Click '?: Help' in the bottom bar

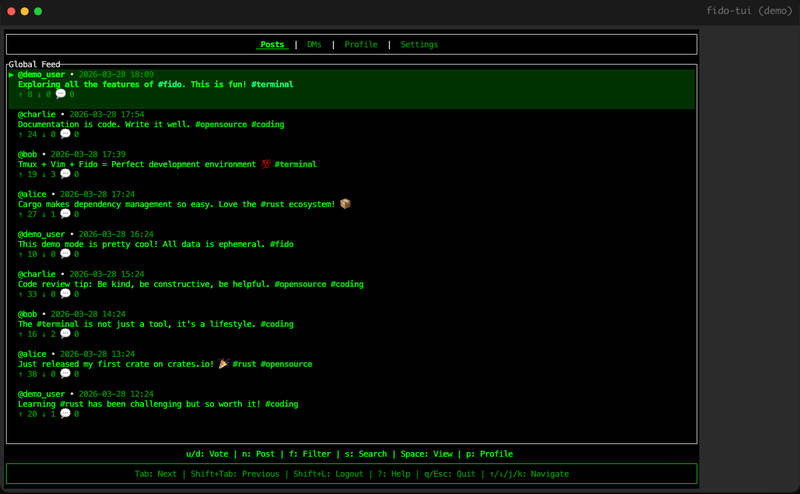point(394,474)
